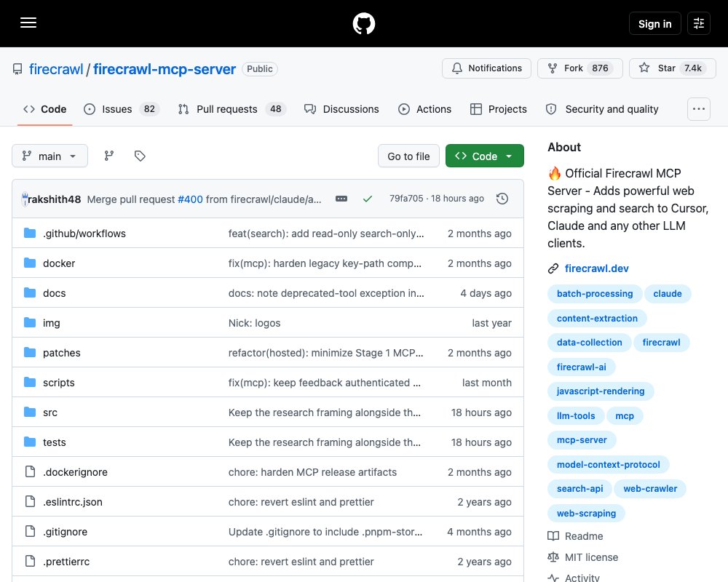The width and height of the screenshot is (728, 582).
Task: Select the mcp-server topic tag
Action: tap(582, 440)
